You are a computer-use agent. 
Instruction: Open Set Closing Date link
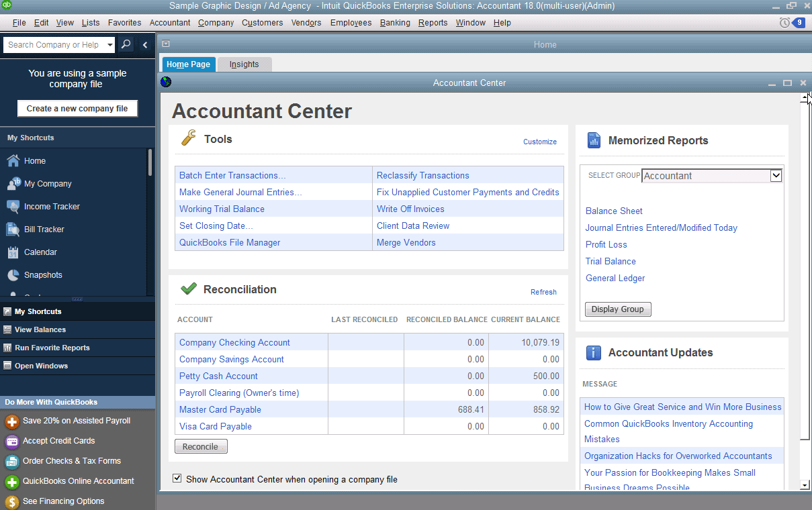point(216,226)
